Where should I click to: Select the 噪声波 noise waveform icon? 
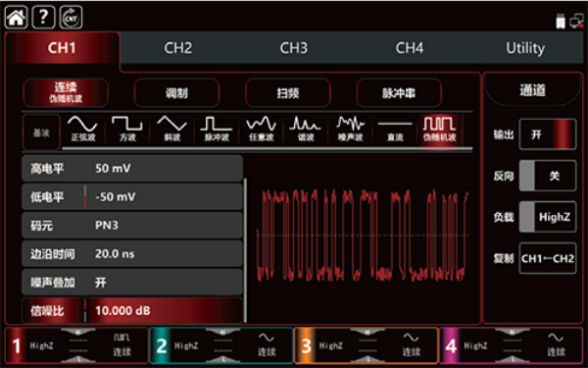[x=350, y=130]
